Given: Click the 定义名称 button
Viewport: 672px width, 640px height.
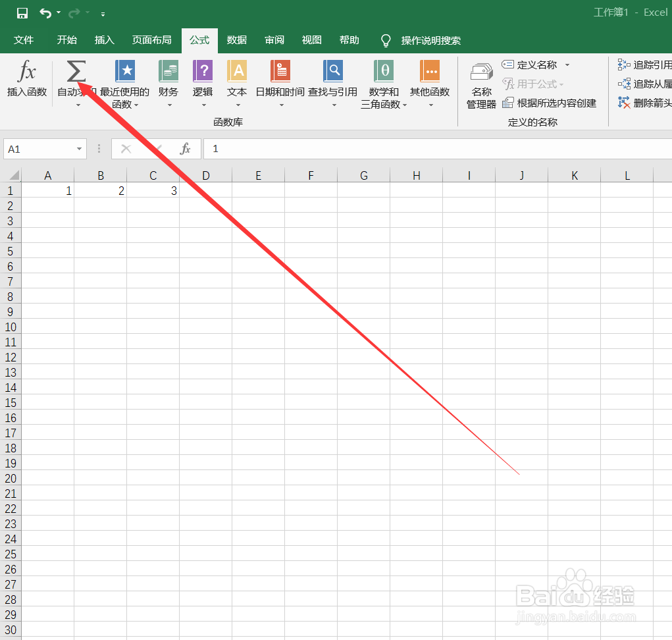Looking at the screenshot, I should pyautogui.click(x=530, y=65).
